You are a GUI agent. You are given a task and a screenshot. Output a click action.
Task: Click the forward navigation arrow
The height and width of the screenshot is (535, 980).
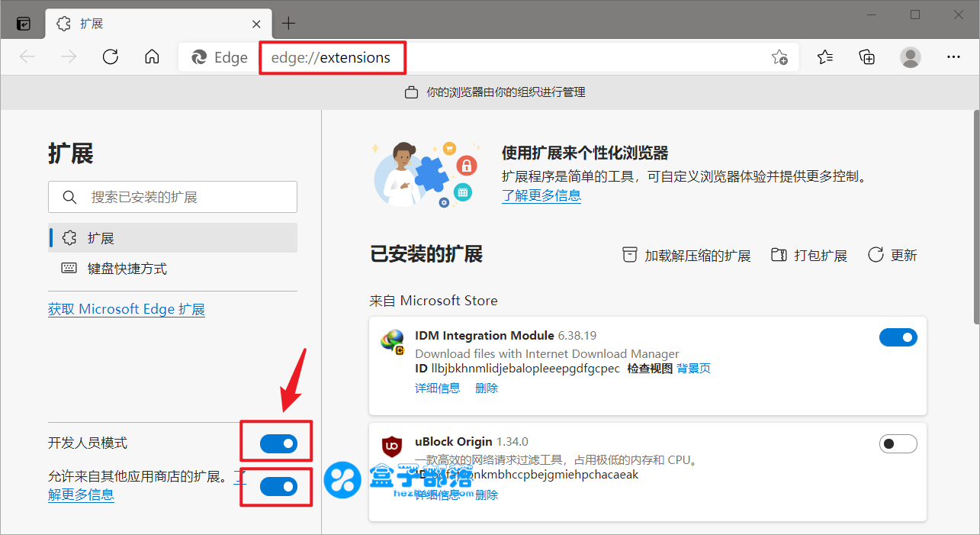[x=69, y=57]
